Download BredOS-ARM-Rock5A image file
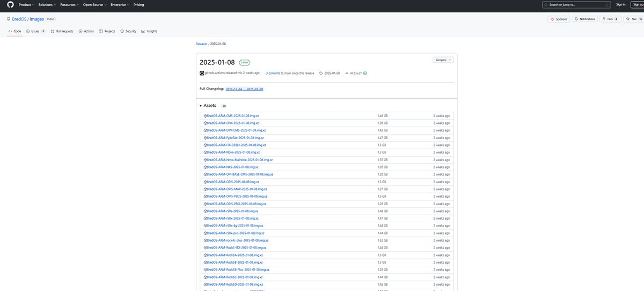The height and width of the screenshot is (291, 644). coord(235,255)
